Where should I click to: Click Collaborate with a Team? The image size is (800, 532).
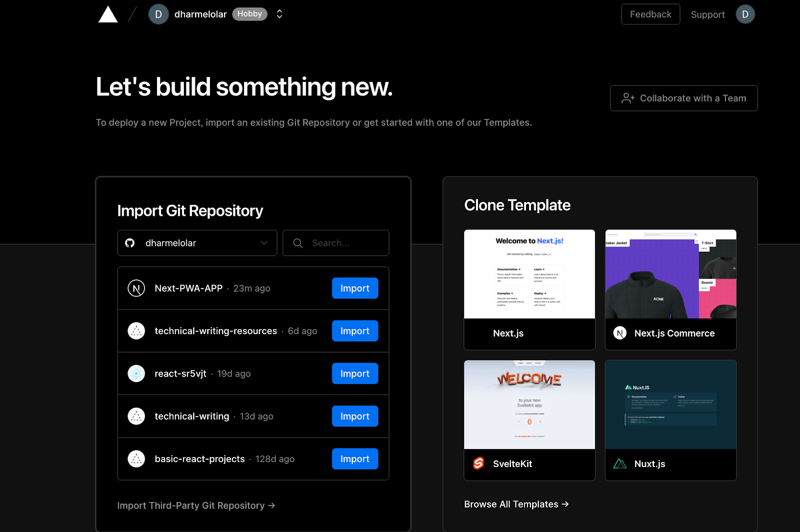(683, 98)
